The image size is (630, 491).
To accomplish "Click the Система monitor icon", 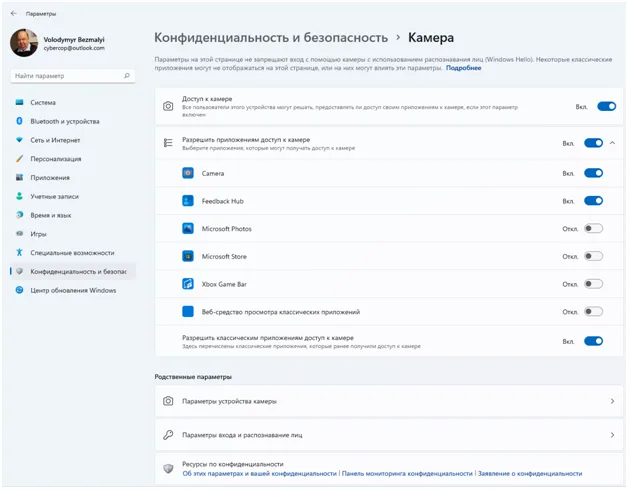I will [19, 102].
